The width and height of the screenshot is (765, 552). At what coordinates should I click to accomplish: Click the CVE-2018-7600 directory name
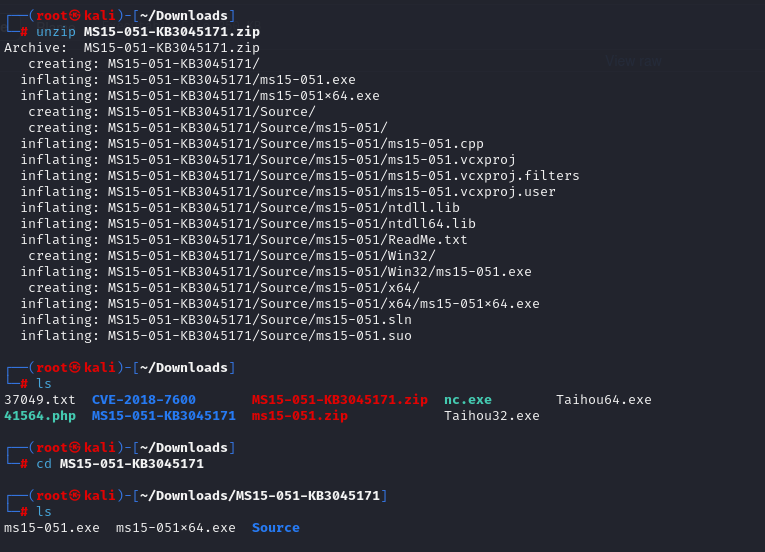coord(143,400)
